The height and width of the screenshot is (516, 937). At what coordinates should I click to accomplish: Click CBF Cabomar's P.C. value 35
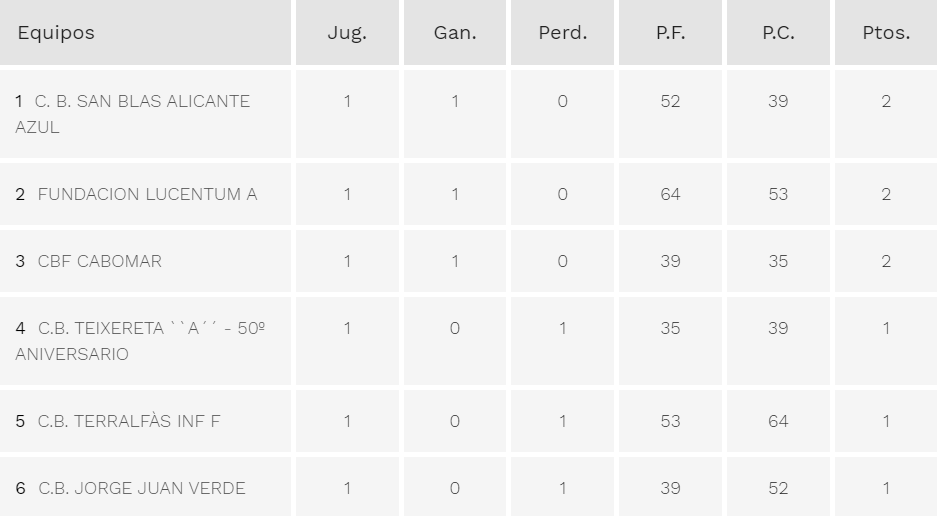click(778, 261)
